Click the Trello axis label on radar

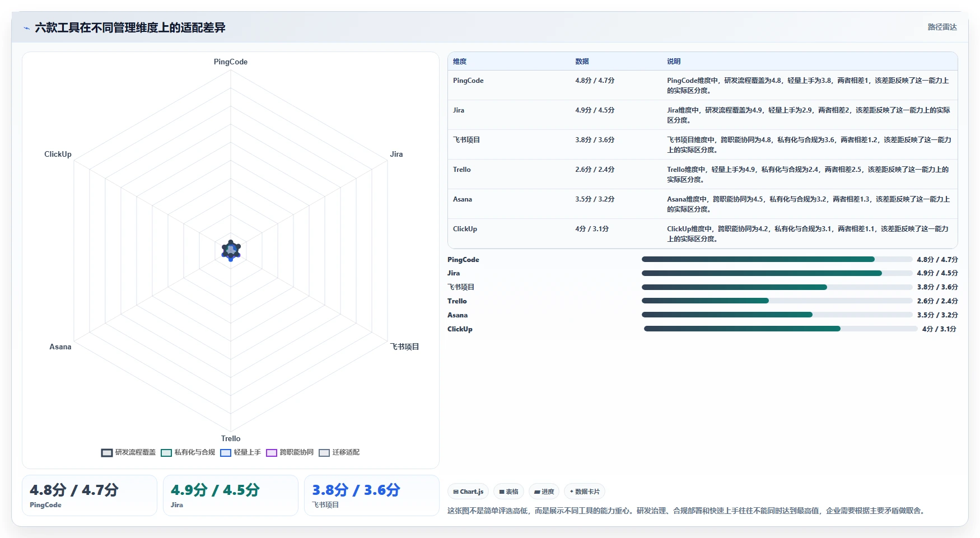tap(231, 438)
